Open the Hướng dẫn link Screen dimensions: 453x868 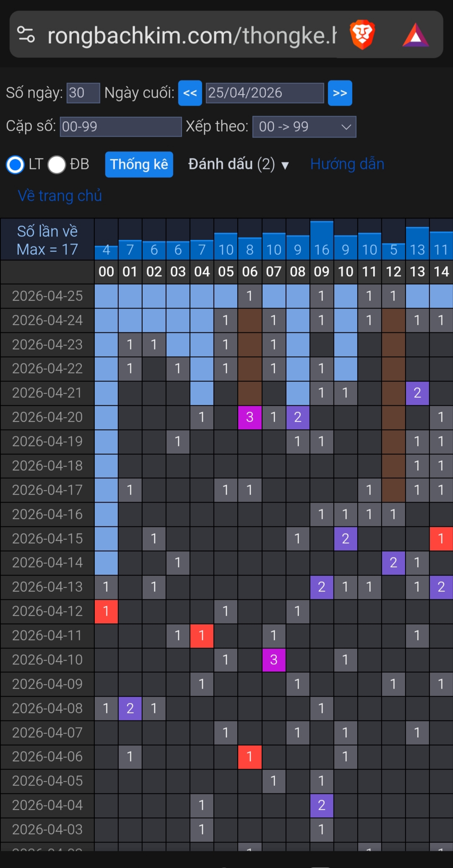(347, 164)
